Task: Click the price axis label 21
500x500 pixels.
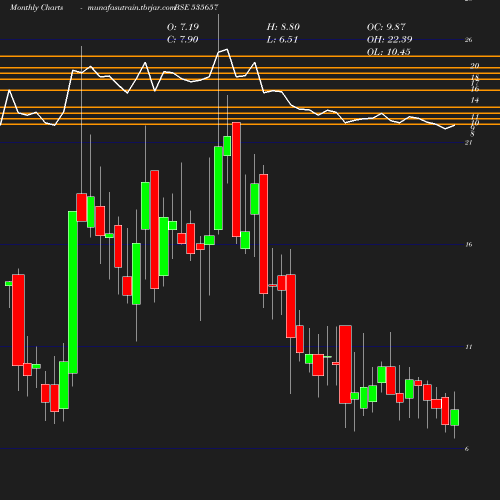Action: (x=468, y=143)
